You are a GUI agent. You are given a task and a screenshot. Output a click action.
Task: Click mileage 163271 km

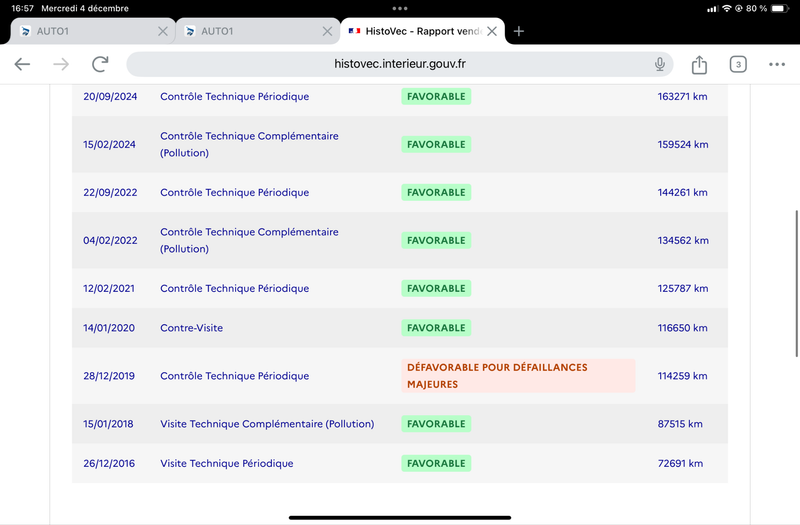click(682, 96)
